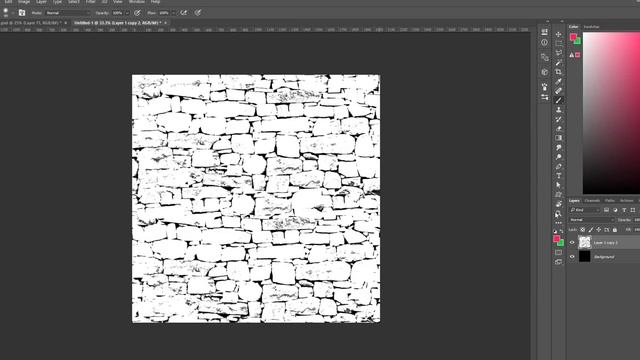The width and height of the screenshot is (640, 360).
Task: Open the Filter menu
Action: coord(91,2)
